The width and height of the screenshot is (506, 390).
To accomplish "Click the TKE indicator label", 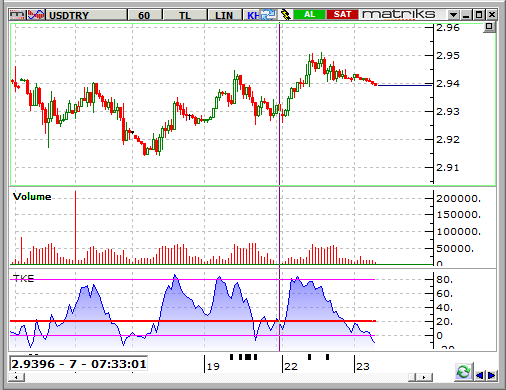I will coord(23,278).
